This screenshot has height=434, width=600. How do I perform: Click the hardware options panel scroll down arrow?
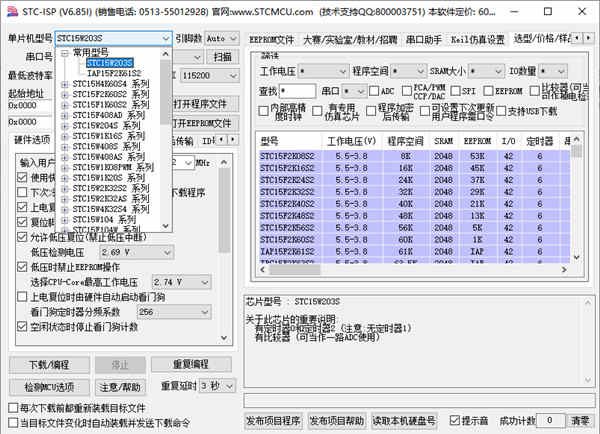coord(224,338)
